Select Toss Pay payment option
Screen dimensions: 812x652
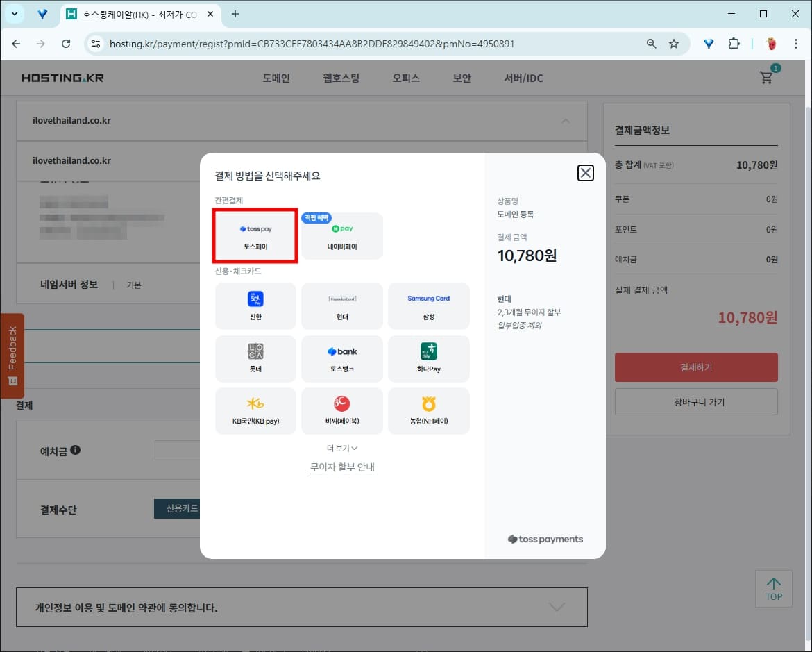click(x=255, y=236)
